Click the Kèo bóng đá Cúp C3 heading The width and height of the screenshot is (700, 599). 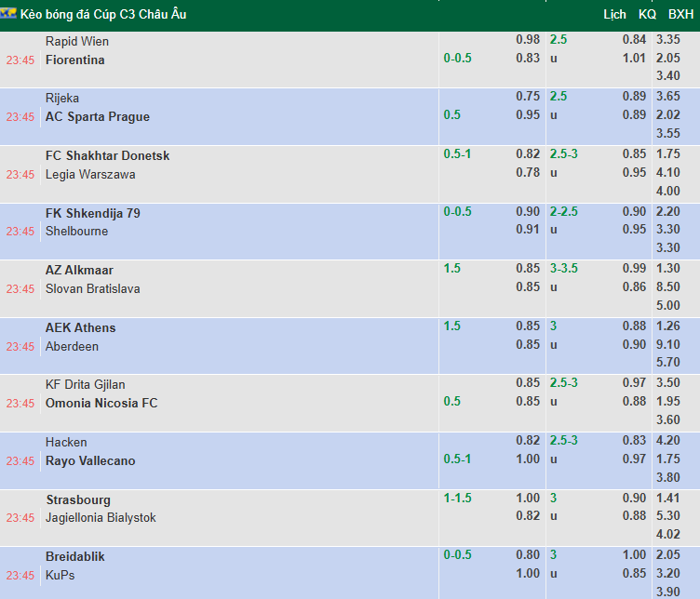(x=103, y=14)
